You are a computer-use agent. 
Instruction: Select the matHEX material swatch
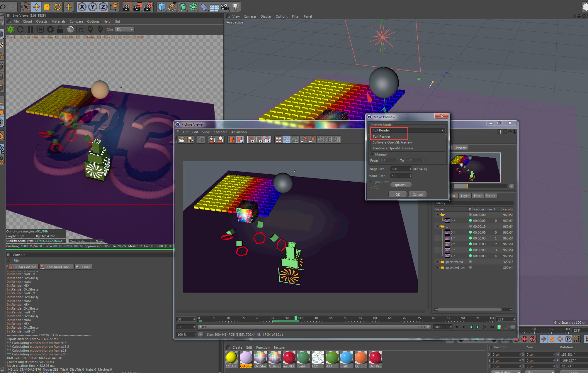[x=289, y=358]
